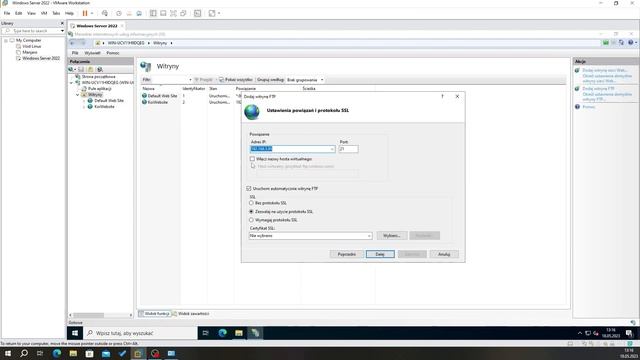Click Poprzedni button in FTP dialog
Image resolution: width=640 pixels, height=360 pixels.
click(347, 254)
